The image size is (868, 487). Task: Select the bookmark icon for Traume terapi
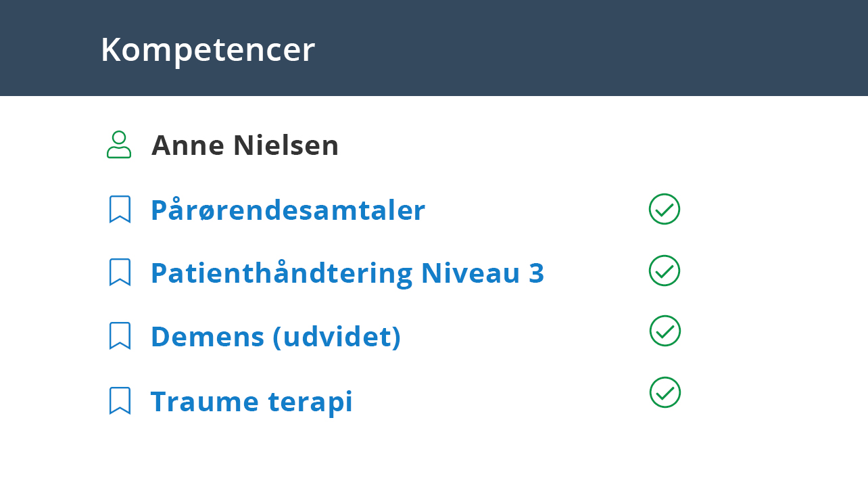click(x=120, y=400)
